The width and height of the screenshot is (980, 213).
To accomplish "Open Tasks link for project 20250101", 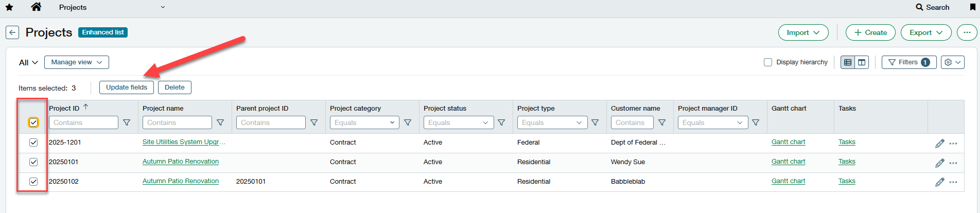I will tap(847, 162).
